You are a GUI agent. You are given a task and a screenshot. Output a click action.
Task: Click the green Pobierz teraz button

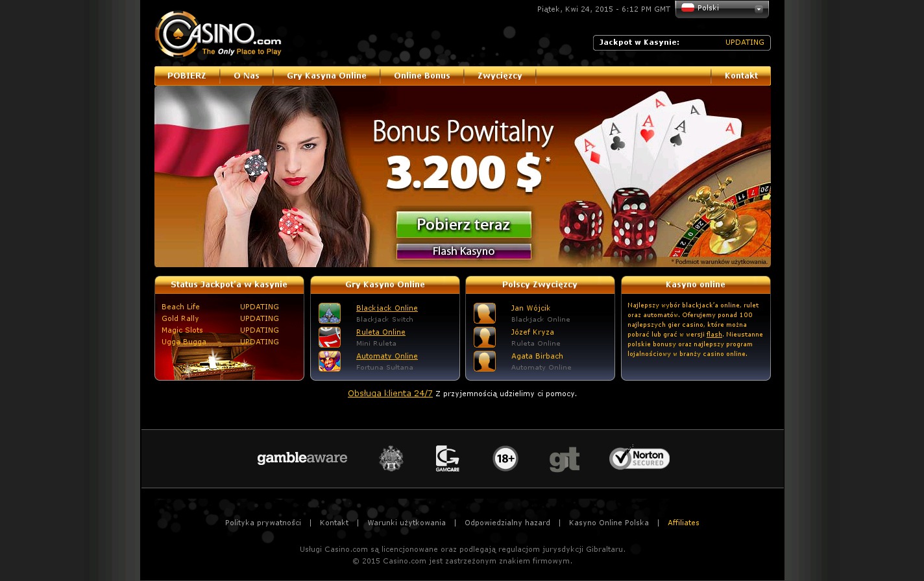pos(464,224)
